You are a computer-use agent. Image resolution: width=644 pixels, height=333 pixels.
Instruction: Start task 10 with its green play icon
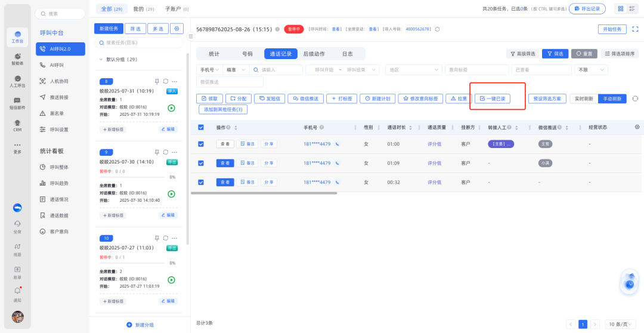(171, 279)
